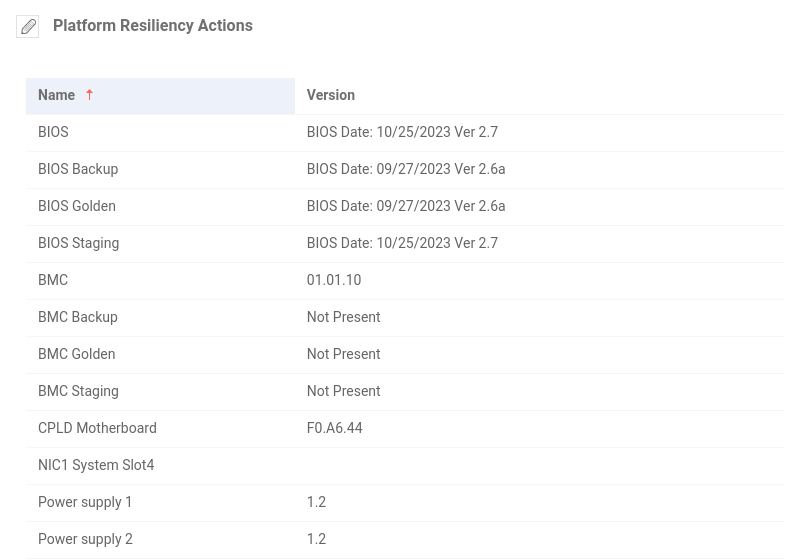Click CPLD version F0.A6.44 cell

tap(334, 428)
